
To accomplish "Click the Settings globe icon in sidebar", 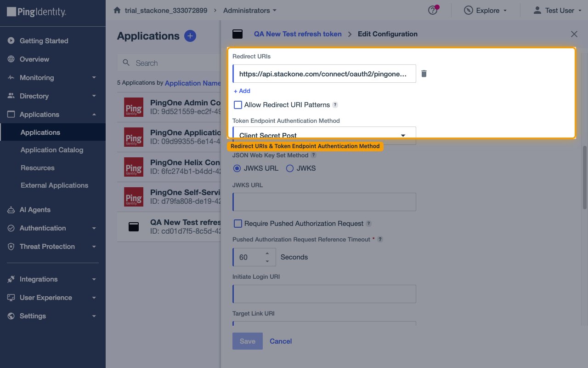I will (11, 316).
